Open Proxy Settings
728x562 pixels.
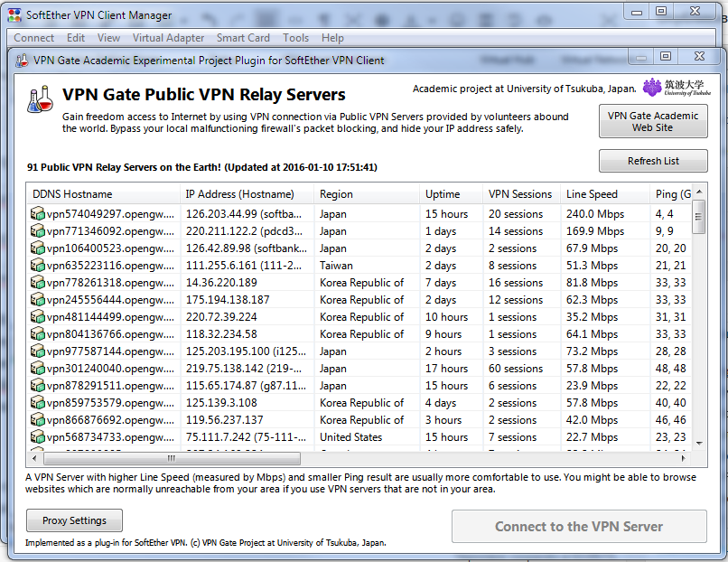point(74,520)
